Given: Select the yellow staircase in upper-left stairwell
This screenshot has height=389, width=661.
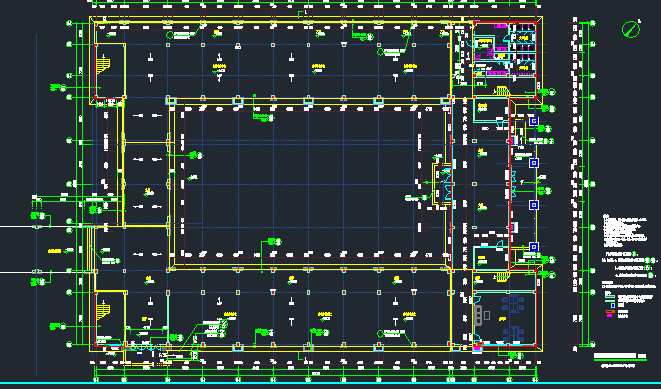Looking at the screenshot, I should (x=103, y=66).
